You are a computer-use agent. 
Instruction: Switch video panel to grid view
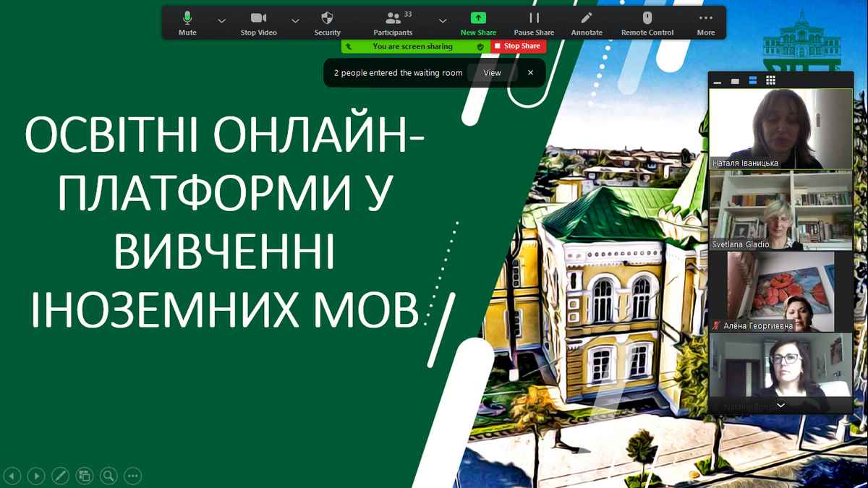pyautogui.click(x=771, y=80)
